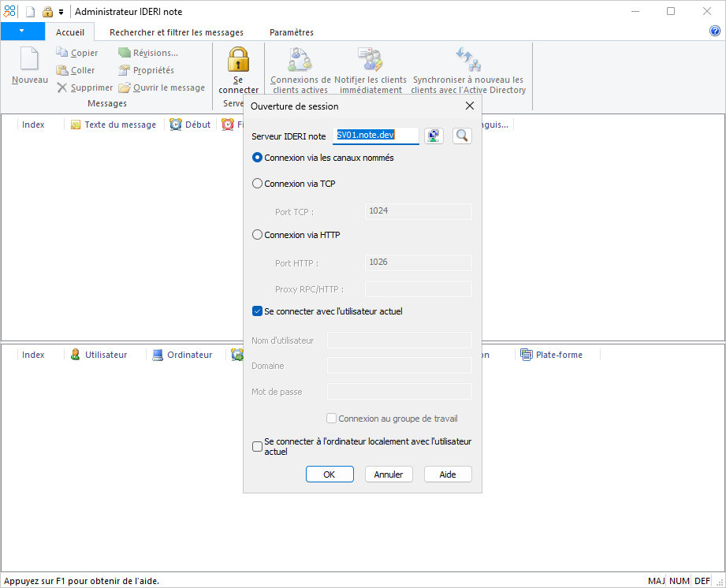Click the Copier button in ribbon
Image resolution: width=726 pixels, height=588 pixels.
click(x=77, y=53)
